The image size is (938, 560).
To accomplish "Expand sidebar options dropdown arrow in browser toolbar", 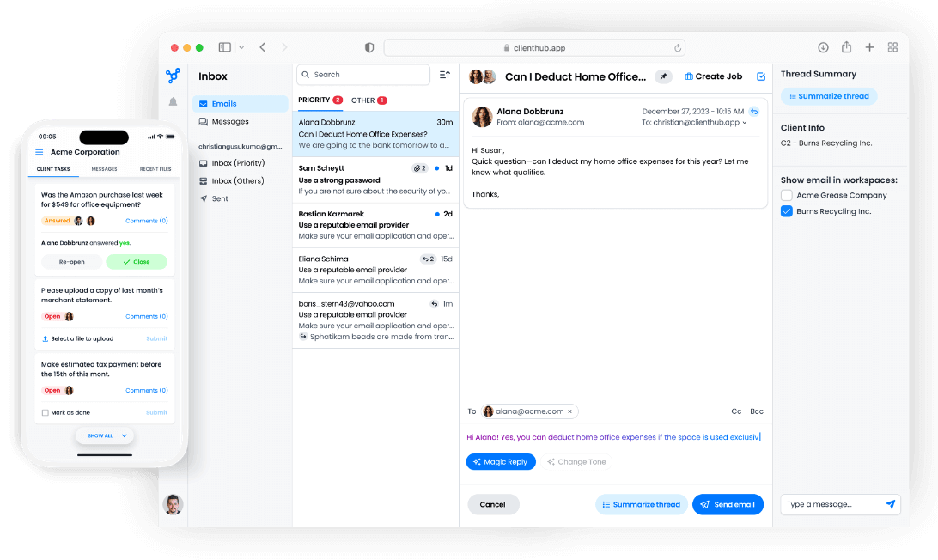I will pyautogui.click(x=241, y=47).
